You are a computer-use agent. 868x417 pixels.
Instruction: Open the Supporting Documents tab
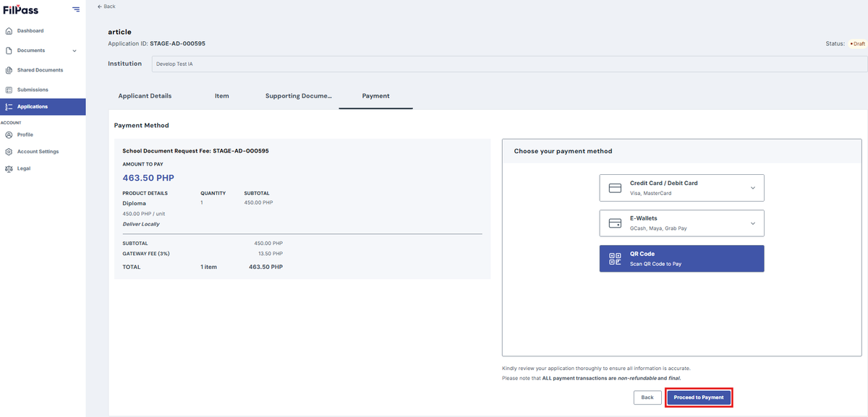pyautogui.click(x=299, y=95)
